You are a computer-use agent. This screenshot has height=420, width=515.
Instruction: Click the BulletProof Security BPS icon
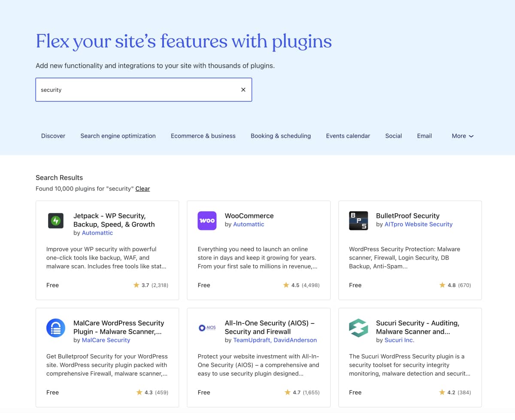(x=358, y=221)
